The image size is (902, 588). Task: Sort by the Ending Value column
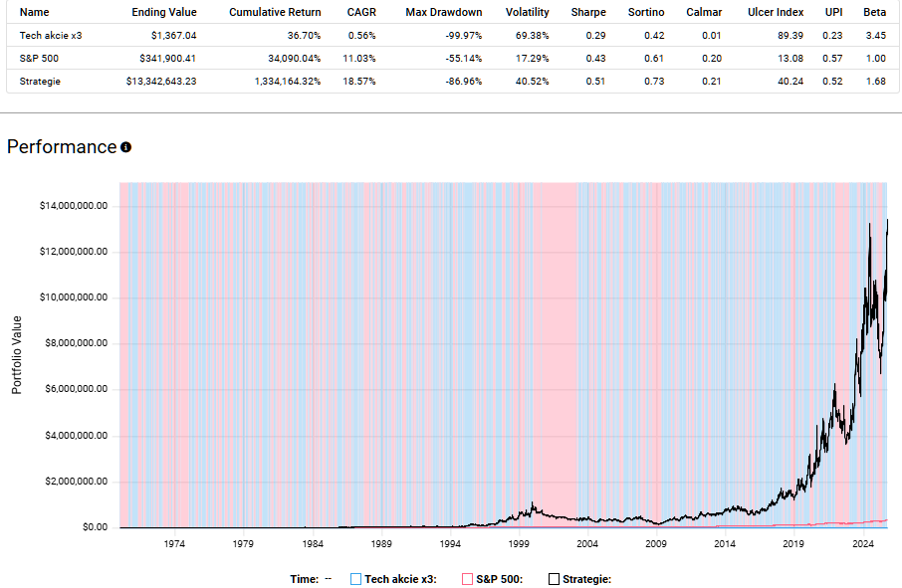(x=164, y=12)
